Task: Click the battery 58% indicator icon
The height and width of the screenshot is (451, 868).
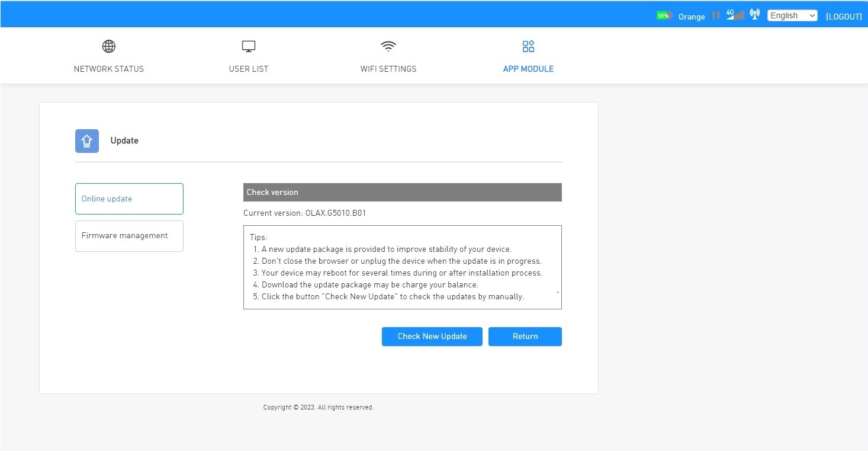Action: click(664, 16)
